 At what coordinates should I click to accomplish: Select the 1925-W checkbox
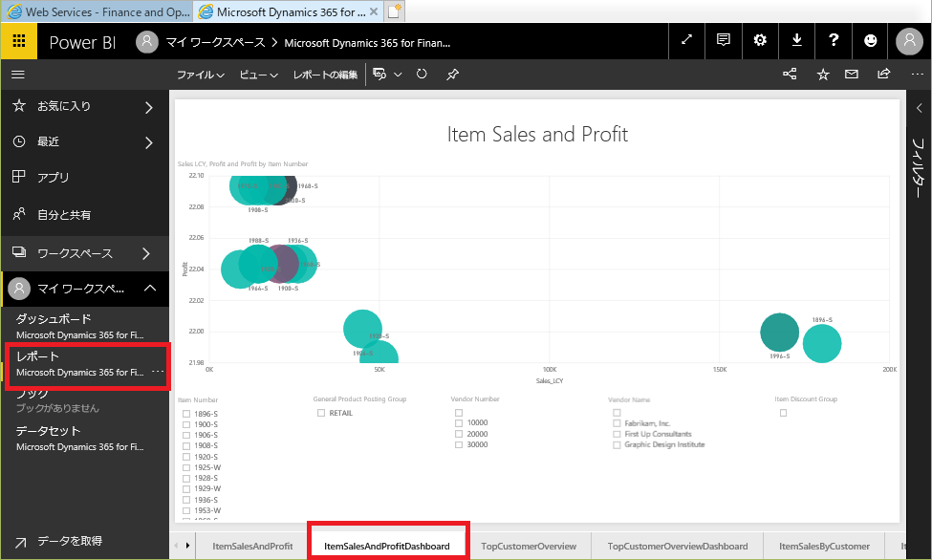pyautogui.click(x=186, y=468)
